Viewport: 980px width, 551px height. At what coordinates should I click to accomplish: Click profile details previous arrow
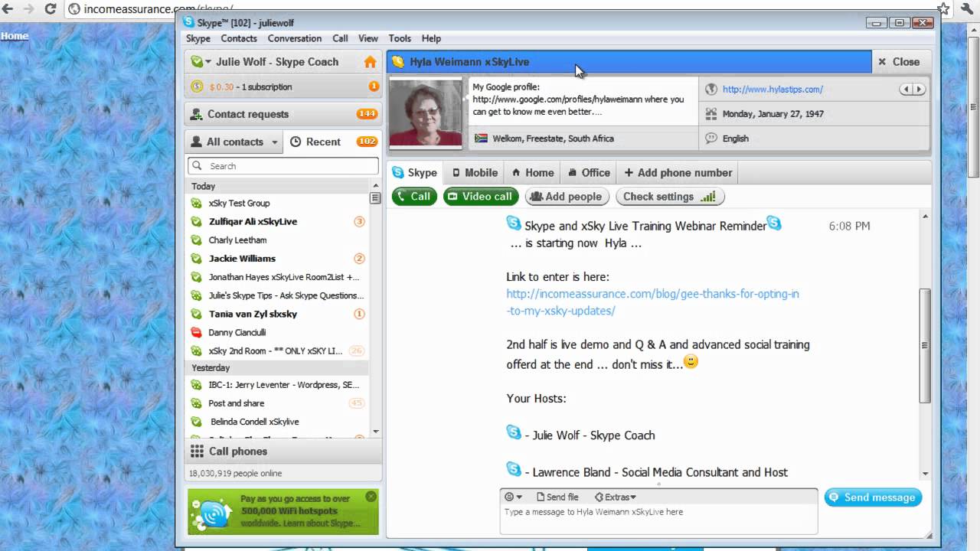pyautogui.click(x=906, y=90)
